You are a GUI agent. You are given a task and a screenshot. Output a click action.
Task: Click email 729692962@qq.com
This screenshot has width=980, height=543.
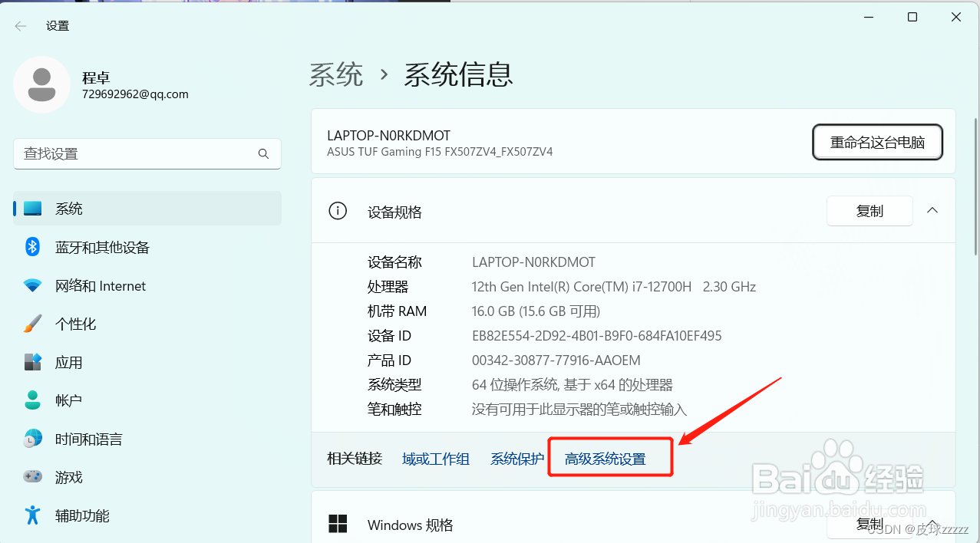(135, 94)
